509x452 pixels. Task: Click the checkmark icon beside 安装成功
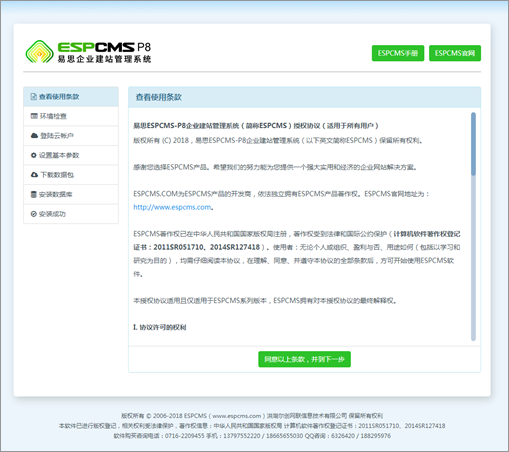tap(33, 214)
